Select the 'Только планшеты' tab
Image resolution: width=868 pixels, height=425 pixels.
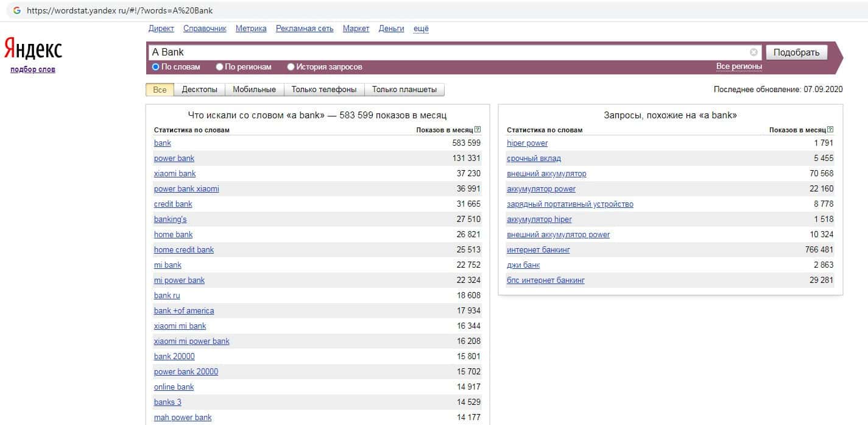pos(404,90)
